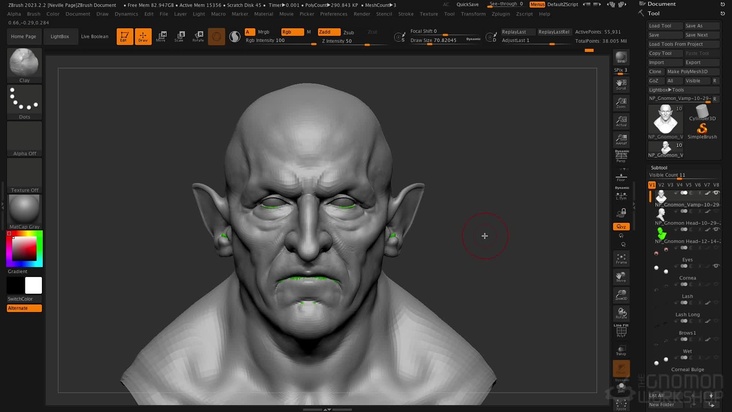Open the Zplugin menu
The height and width of the screenshot is (412, 732).
click(500, 14)
